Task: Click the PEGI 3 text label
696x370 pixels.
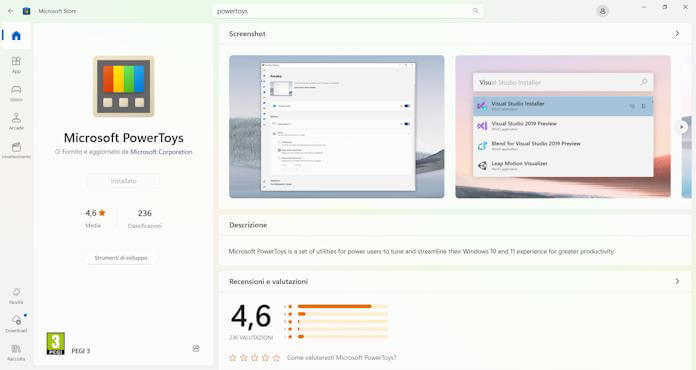Action: pos(81,351)
